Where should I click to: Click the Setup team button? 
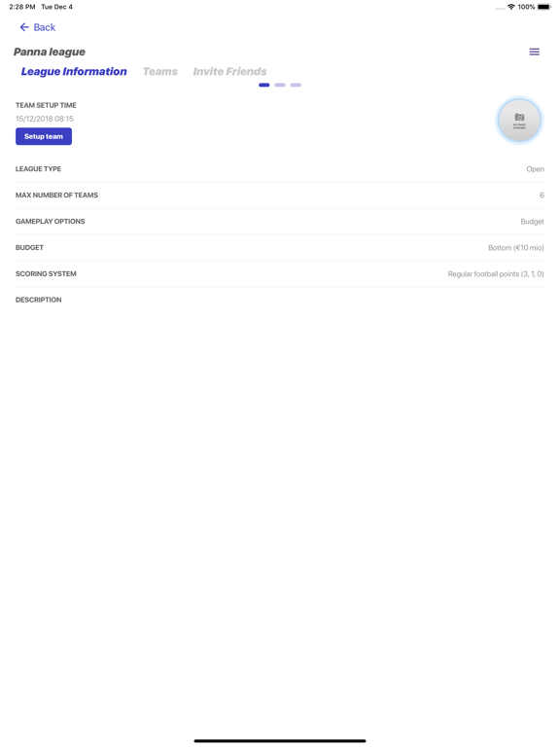pos(44,136)
